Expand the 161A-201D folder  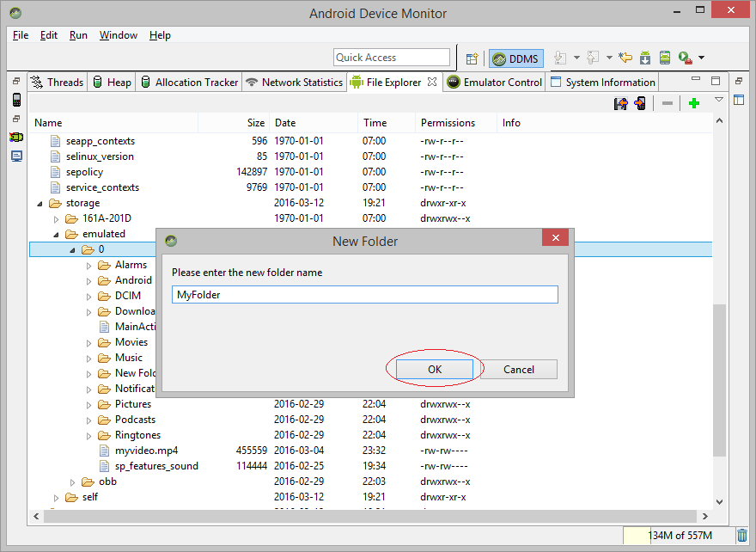click(57, 219)
